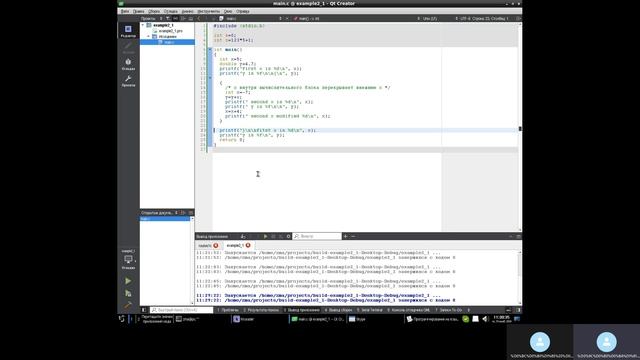640x360 pixels.
Task: Click the output filter search field
Action: (317, 236)
